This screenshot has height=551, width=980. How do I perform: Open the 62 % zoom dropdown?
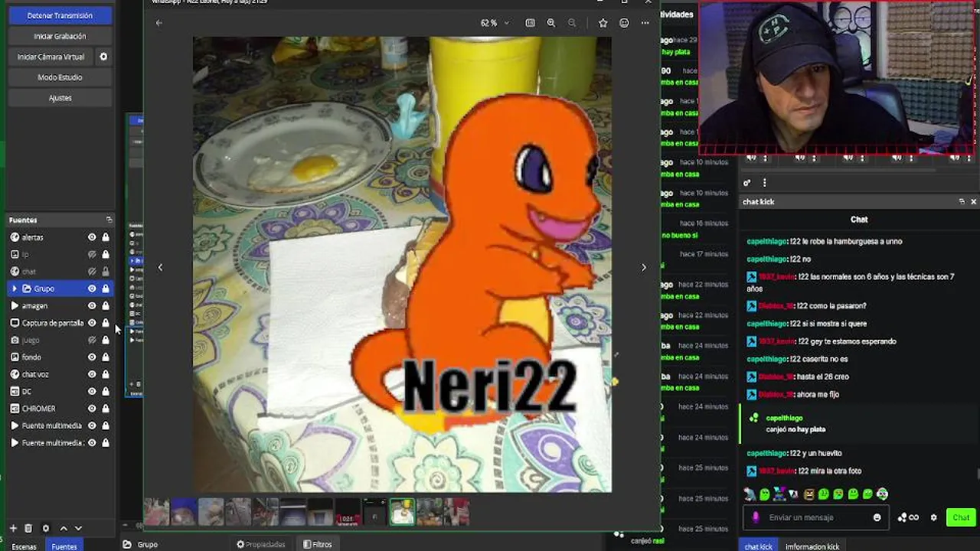point(495,23)
